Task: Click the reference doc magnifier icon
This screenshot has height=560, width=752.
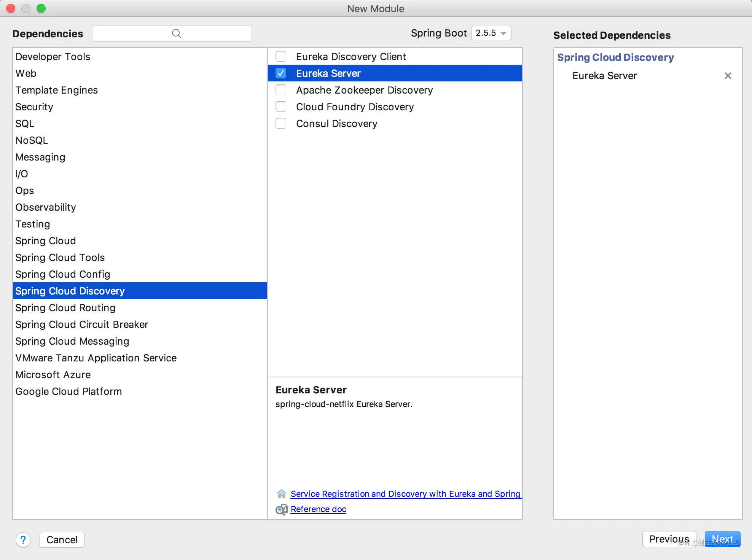Action: tap(281, 509)
